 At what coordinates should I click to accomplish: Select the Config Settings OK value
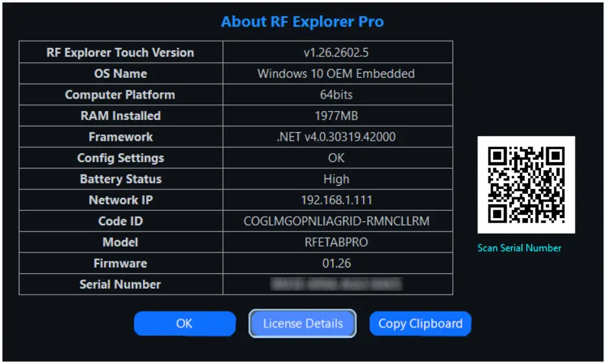[x=336, y=158]
